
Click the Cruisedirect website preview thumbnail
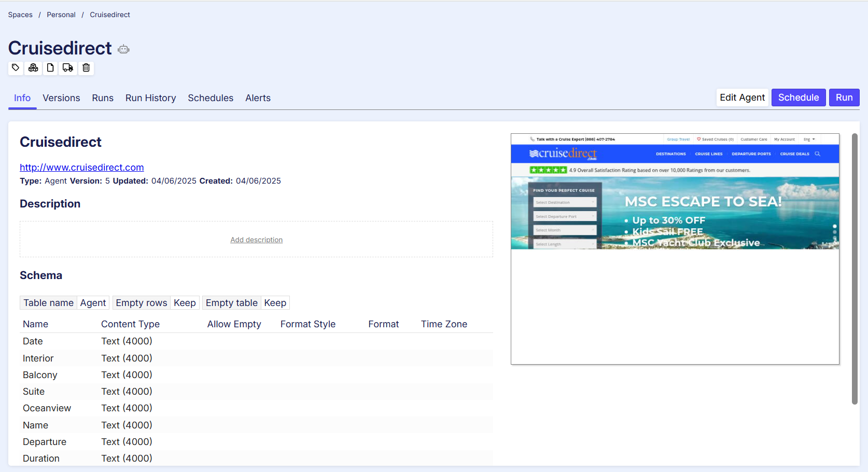click(x=675, y=249)
